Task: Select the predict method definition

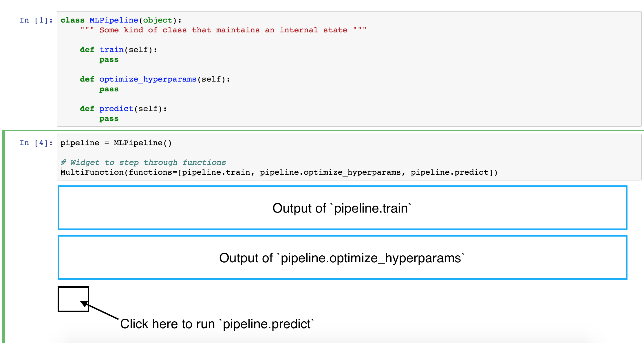Action: (x=123, y=108)
